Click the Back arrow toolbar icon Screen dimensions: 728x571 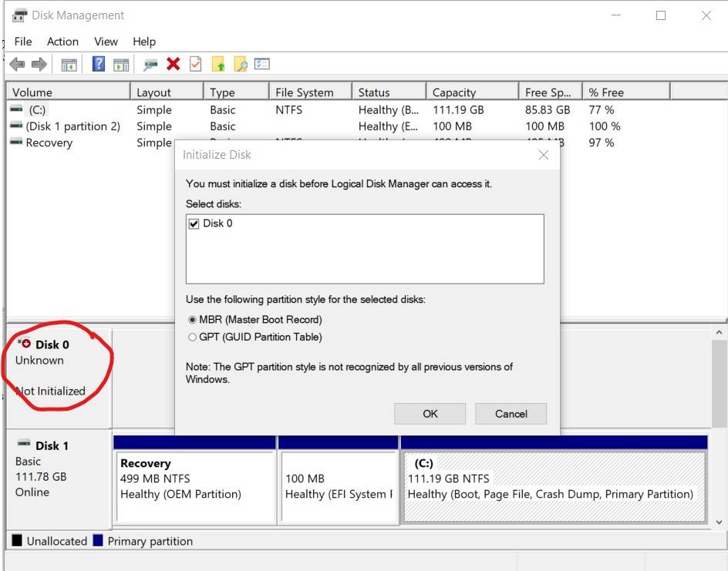17,64
